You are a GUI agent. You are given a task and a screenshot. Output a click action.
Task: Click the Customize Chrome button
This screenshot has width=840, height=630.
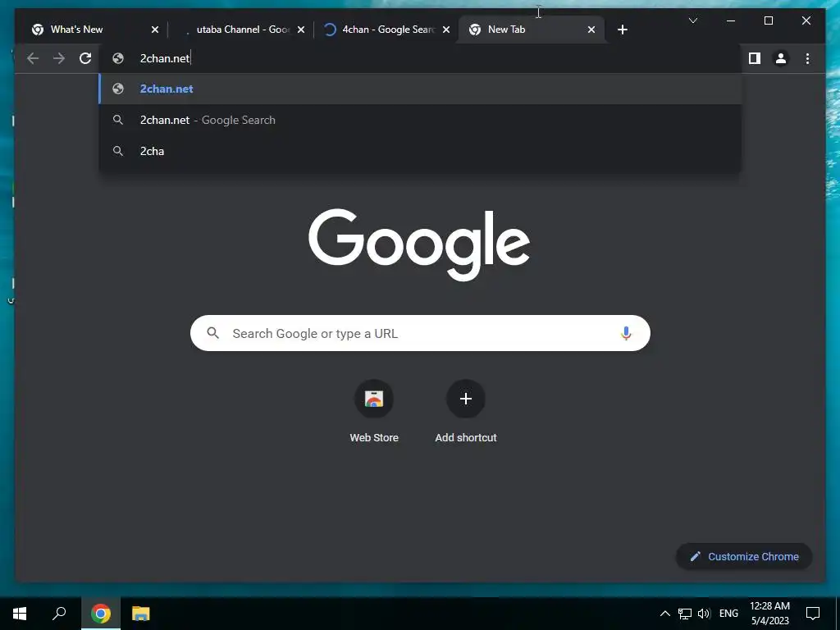pyautogui.click(x=744, y=557)
